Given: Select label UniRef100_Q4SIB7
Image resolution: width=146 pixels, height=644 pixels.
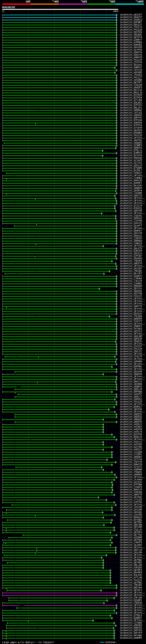Looking at the screenshot, I should pyautogui.click(x=131, y=268).
